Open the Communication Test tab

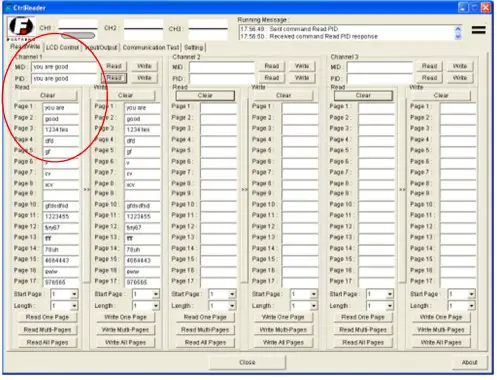pyautogui.click(x=151, y=48)
